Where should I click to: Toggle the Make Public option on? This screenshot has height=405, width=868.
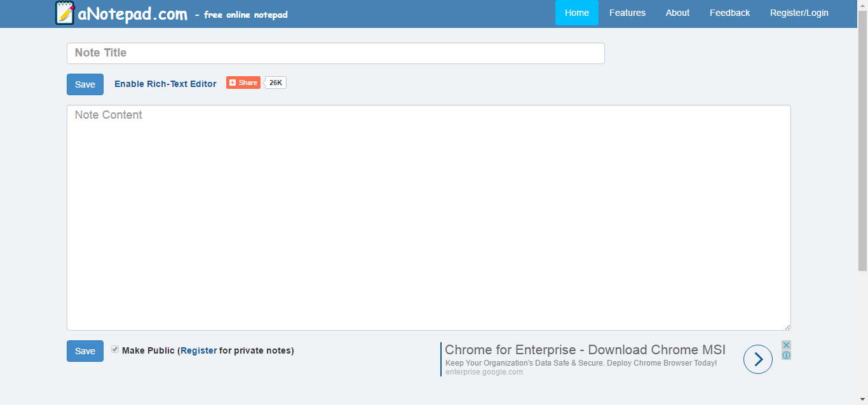(115, 349)
